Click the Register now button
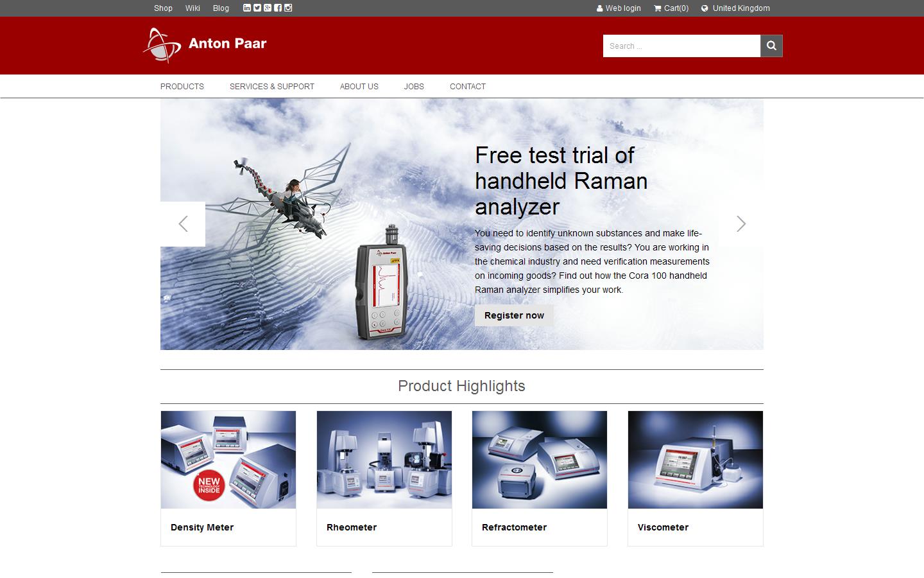The width and height of the screenshot is (924, 578). 514,315
